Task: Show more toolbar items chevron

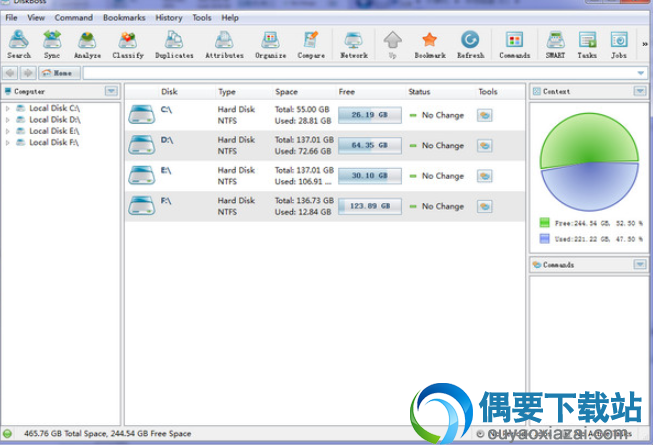Action: click(x=645, y=44)
